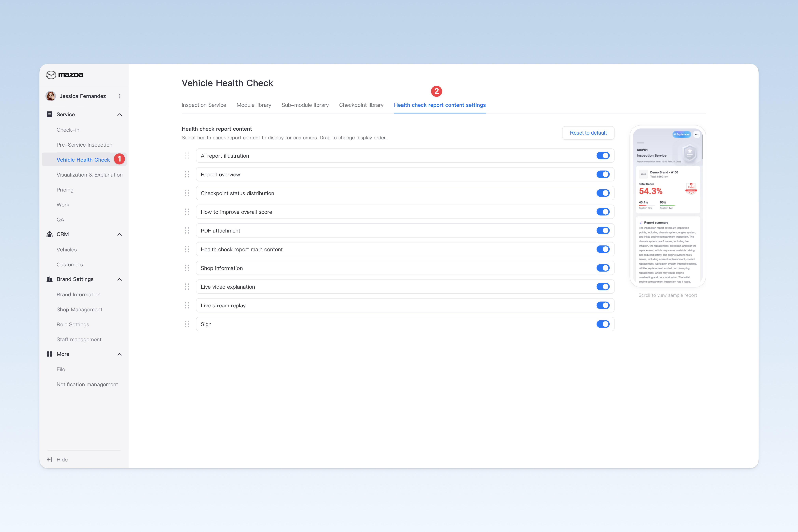Grab drag handle for Checkpoint status distribution
This screenshot has height=532, width=798.
coord(187,193)
